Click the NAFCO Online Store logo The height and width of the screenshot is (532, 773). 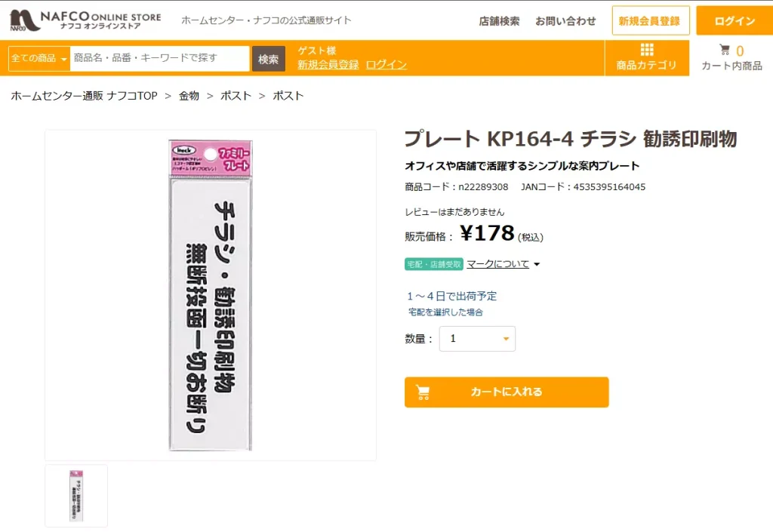pyautogui.click(x=85, y=20)
